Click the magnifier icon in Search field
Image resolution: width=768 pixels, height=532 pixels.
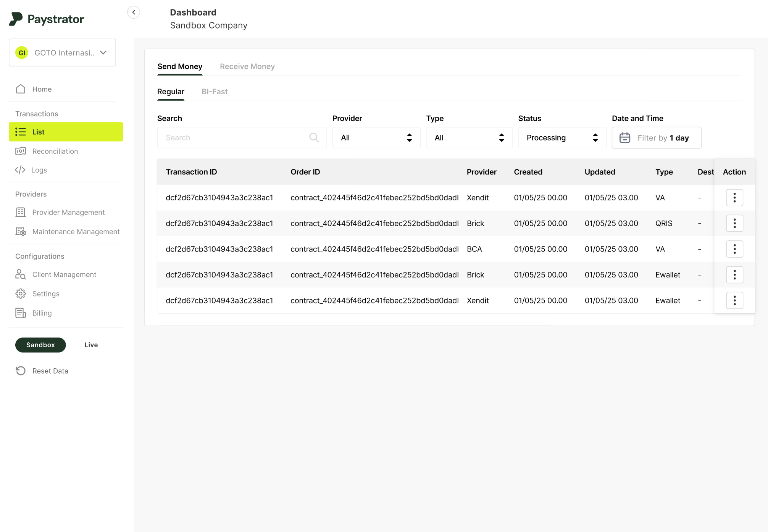[x=314, y=137]
